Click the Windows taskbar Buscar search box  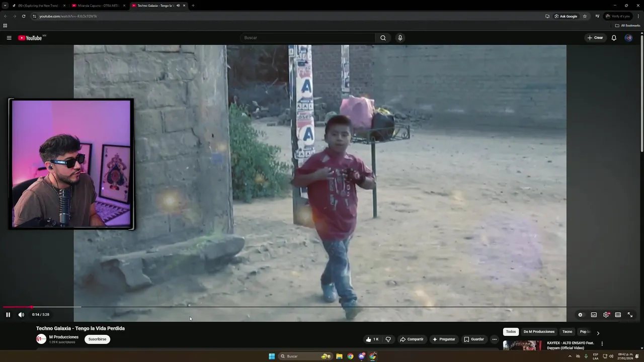(x=305, y=356)
